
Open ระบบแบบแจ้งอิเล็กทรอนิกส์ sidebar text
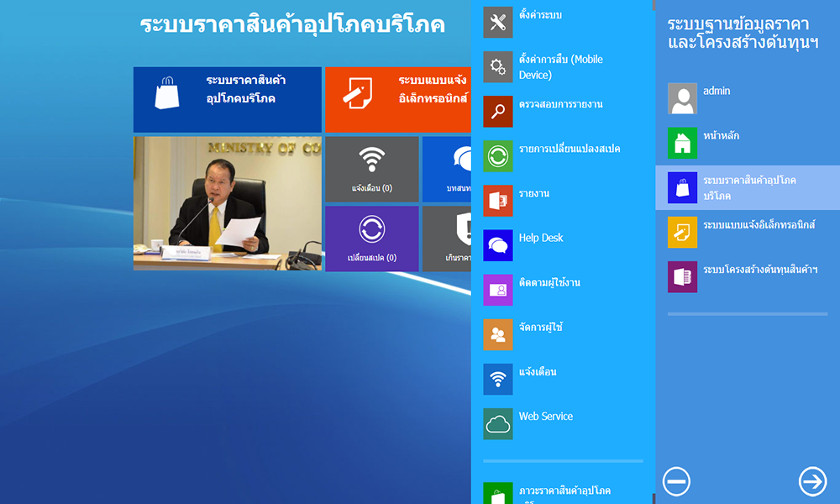pos(759,225)
